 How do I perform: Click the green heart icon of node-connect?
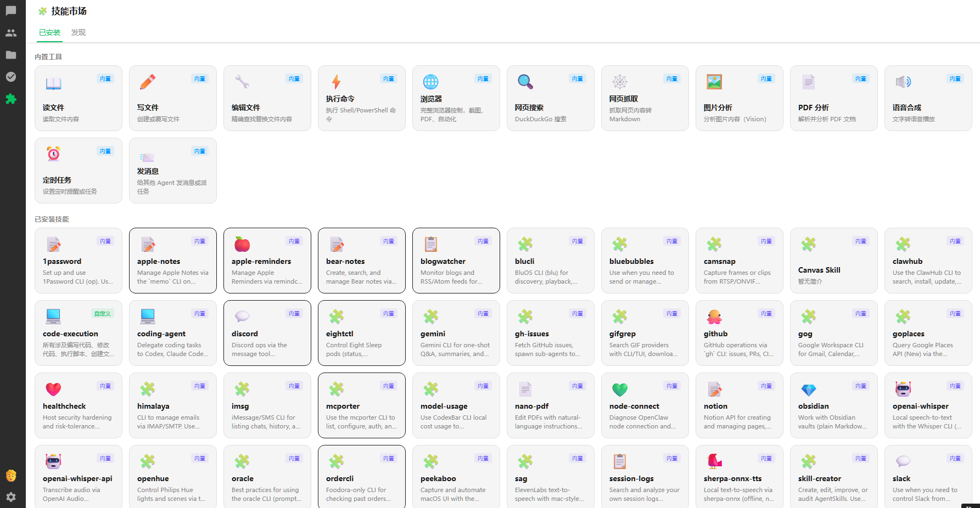[620, 390]
